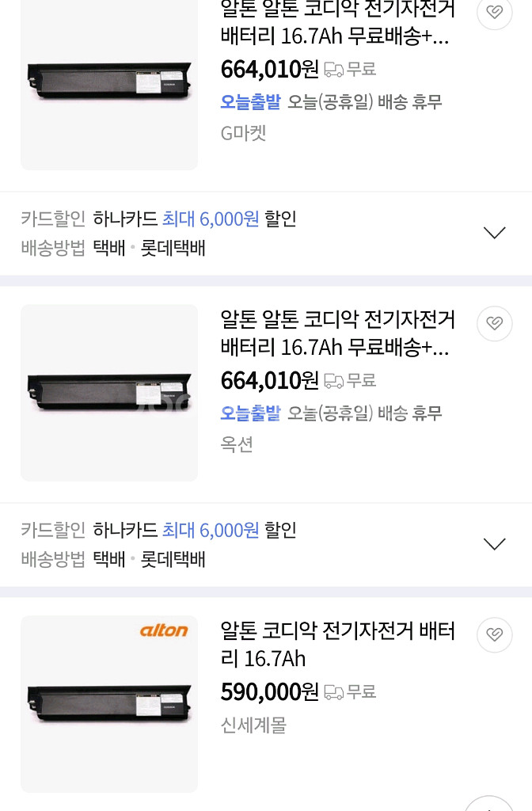Expand card discount details below G마켓 listing
This screenshot has height=811, width=532.
pyautogui.click(x=495, y=233)
